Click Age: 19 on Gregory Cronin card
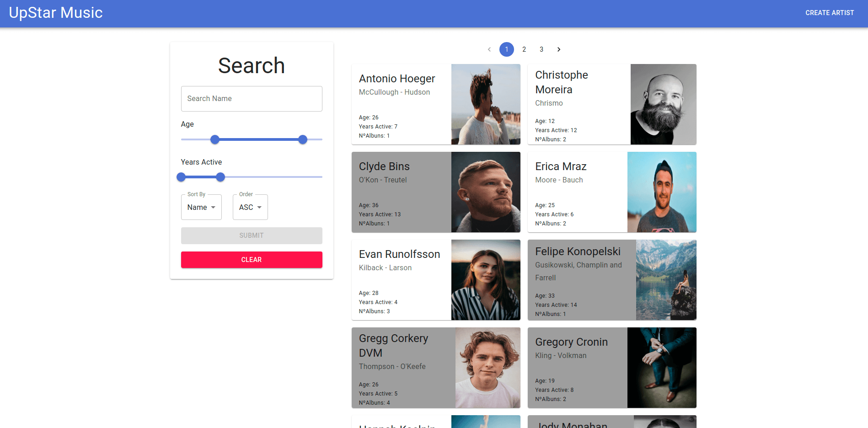 pyautogui.click(x=545, y=381)
